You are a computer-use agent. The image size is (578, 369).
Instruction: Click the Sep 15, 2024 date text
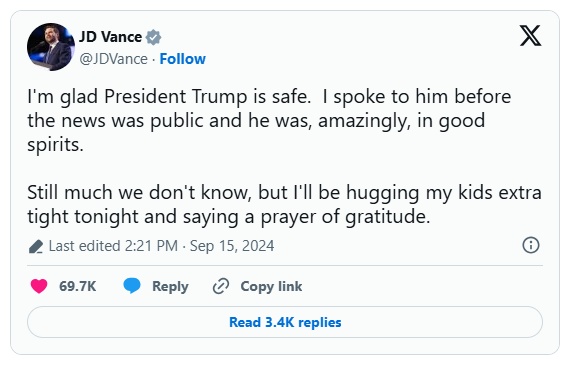point(232,246)
